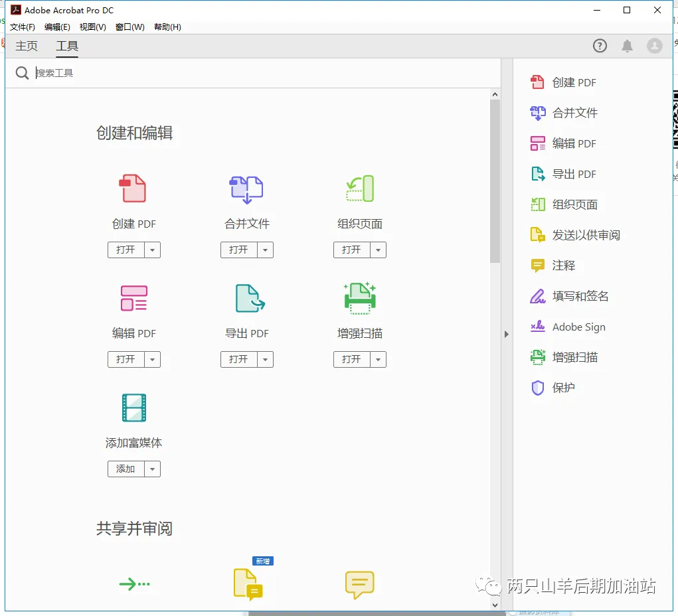Click 打开 button under 增强扫描
Screen dimensions: 678x616
pyautogui.click(x=351, y=359)
